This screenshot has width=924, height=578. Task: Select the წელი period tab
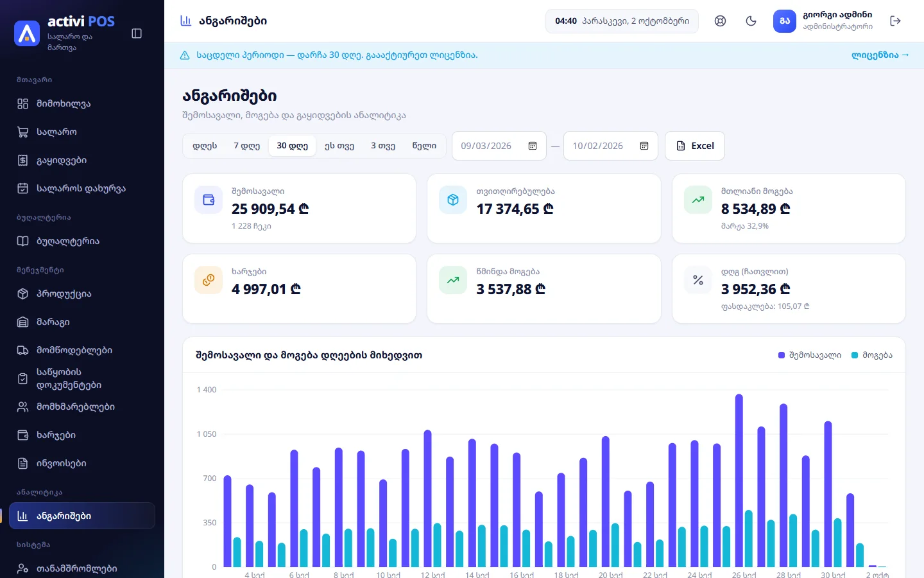pyautogui.click(x=424, y=146)
